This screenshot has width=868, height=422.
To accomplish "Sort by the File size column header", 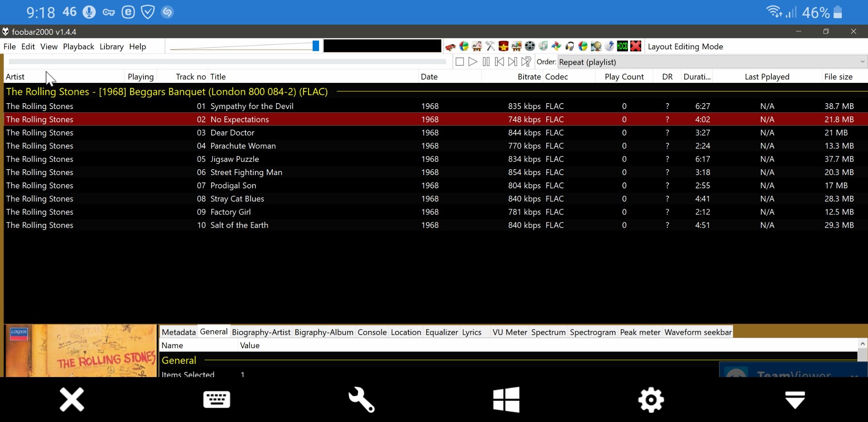I will tap(845, 77).
